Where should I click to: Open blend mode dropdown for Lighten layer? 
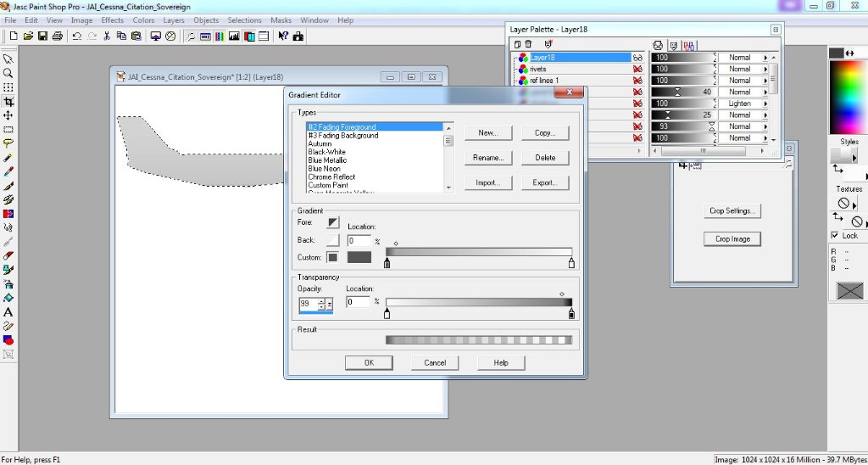pos(765,104)
